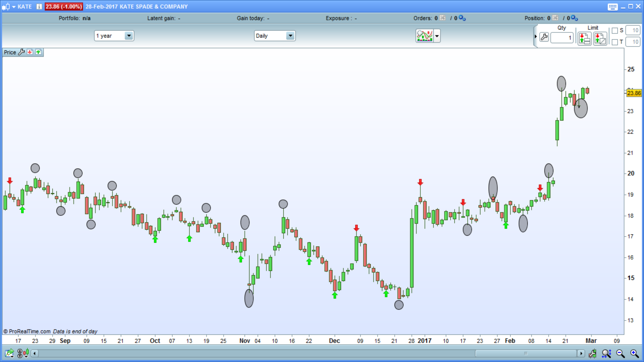Click the horizontal scrollbar thumb
Image resolution: width=644 pixels, height=362 pixels.
pos(526,353)
